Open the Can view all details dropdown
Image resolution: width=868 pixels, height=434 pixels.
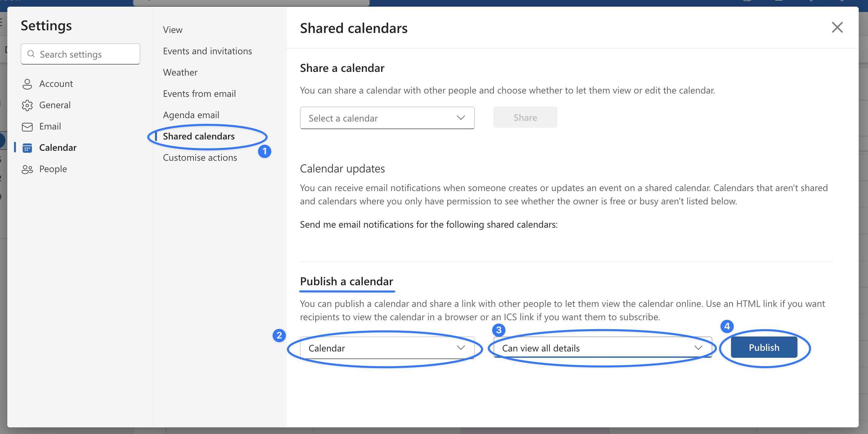point(602,348)
